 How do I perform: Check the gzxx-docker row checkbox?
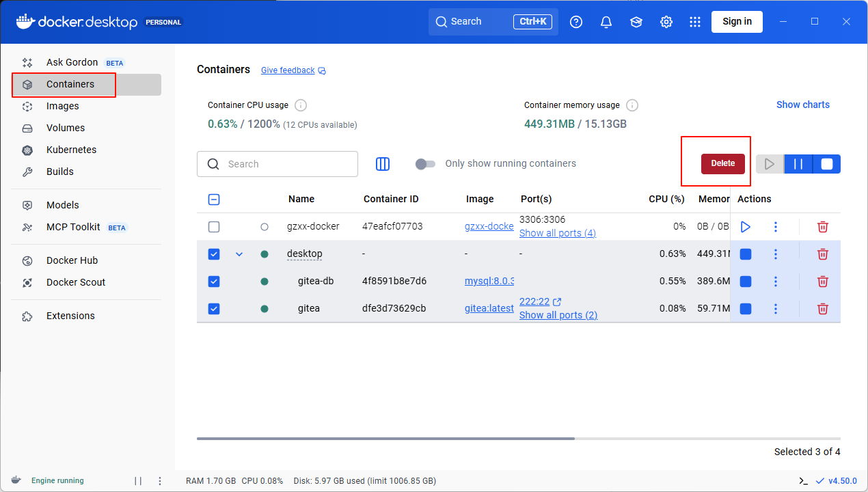pyautogui.click(x=214, y=226)
